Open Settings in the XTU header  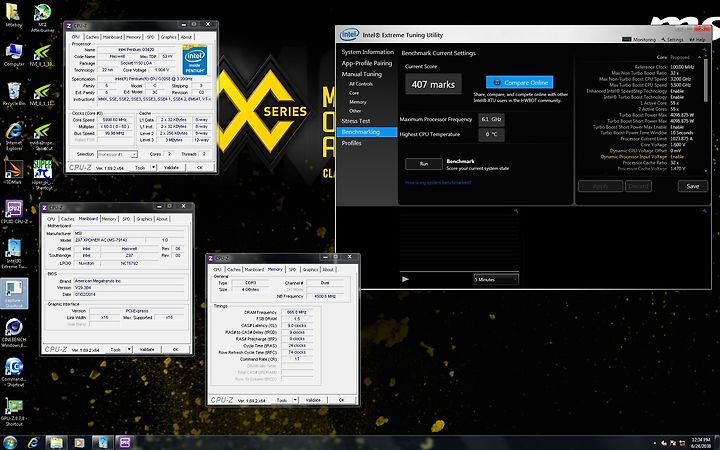pos(672,39)
